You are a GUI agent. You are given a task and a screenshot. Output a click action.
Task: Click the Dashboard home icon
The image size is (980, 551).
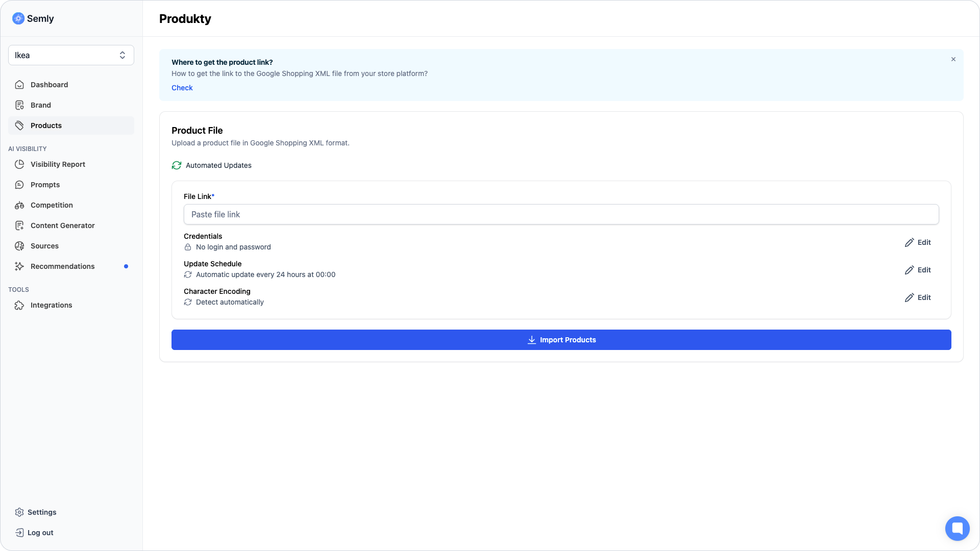[x=19, y=85]
